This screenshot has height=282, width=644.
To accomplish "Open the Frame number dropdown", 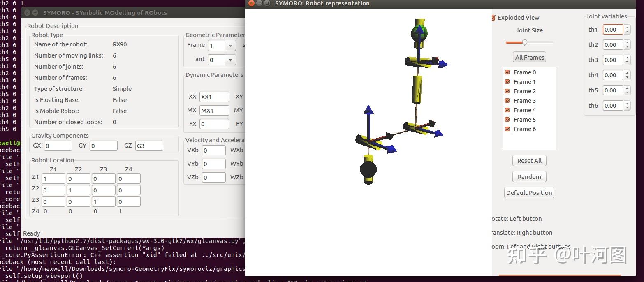I will 230,45.
